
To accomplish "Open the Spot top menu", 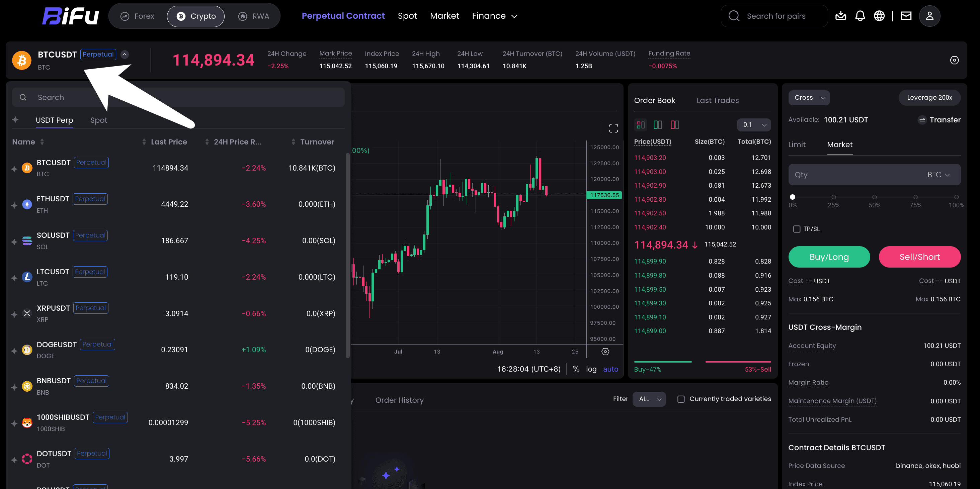I will click(x=407, y=16).
